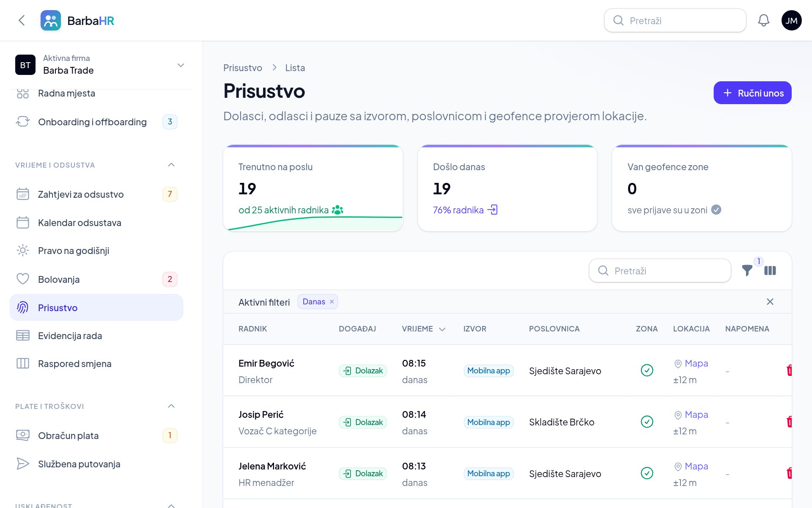Screen dimensions: 812x508
Task: Delete Emir Begović attendance record
Action: coord(789,370)
